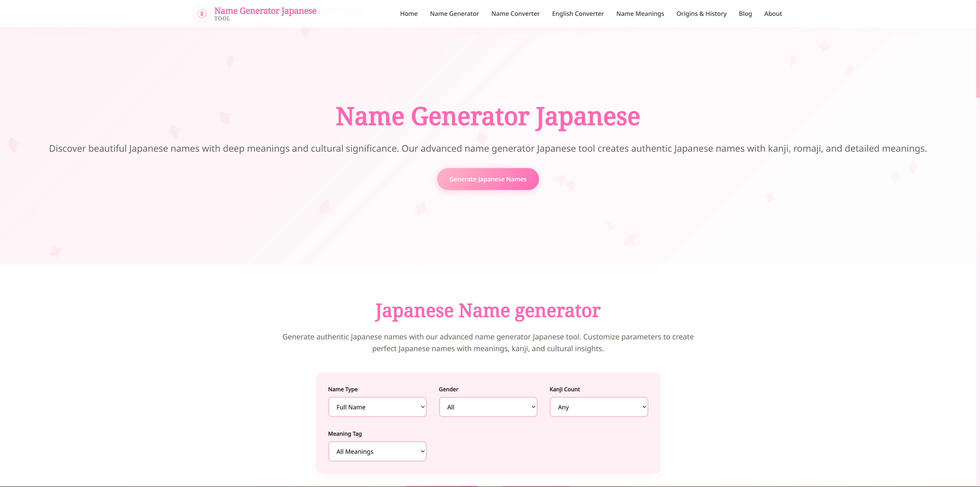Click the All Meanings selector

tap(377, 451)
